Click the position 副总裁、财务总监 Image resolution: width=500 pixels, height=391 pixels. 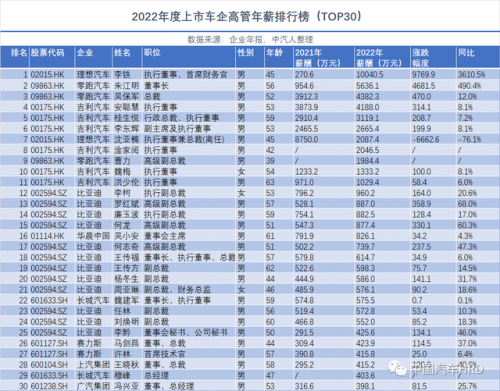coord(177,290)
